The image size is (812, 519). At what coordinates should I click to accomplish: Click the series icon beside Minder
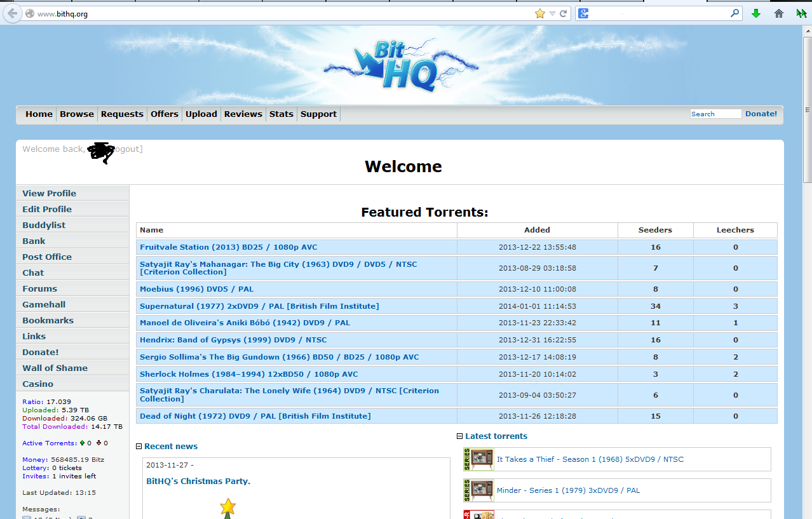(x=478, y=490)
